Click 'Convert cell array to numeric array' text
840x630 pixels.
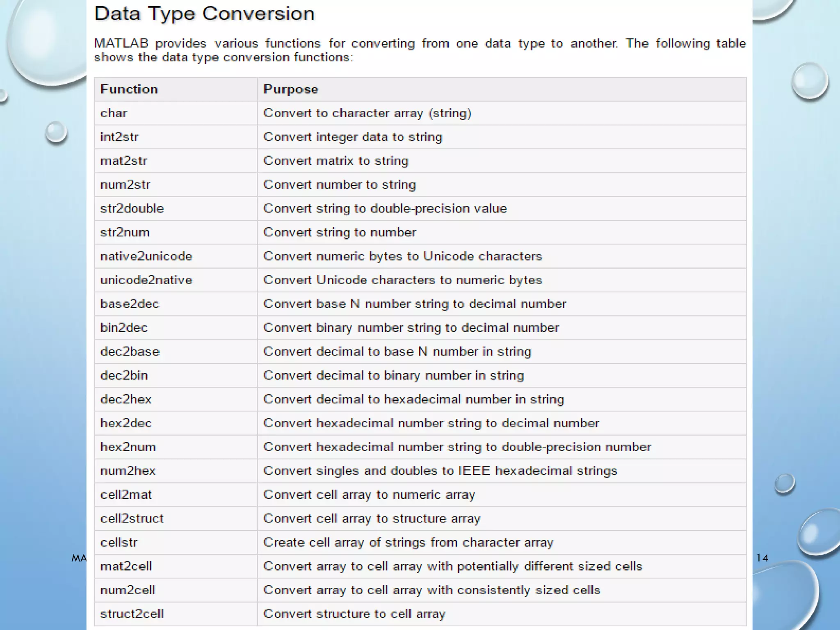pos(369,494)
